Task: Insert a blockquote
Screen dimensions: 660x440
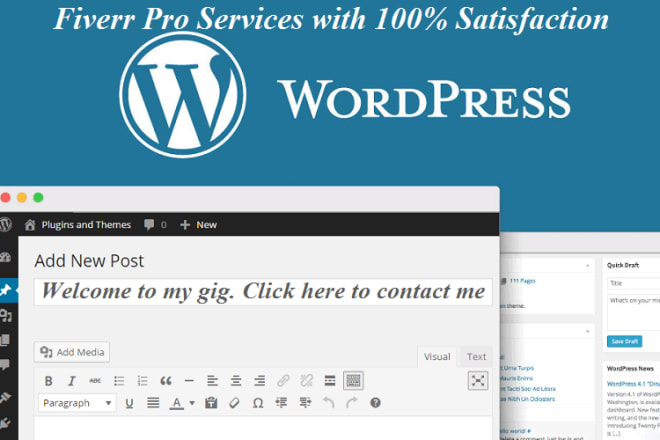Action: (x=166, y=381)
